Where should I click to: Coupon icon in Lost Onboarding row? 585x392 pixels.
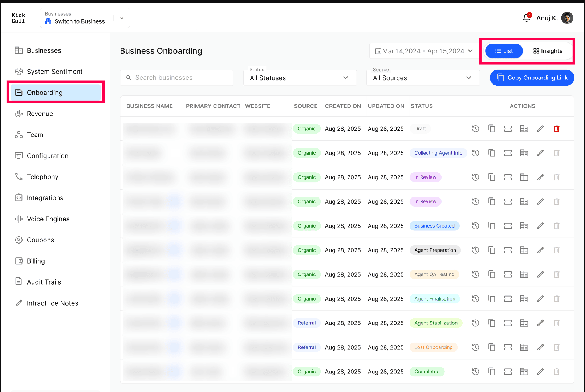tap(508, 347)
